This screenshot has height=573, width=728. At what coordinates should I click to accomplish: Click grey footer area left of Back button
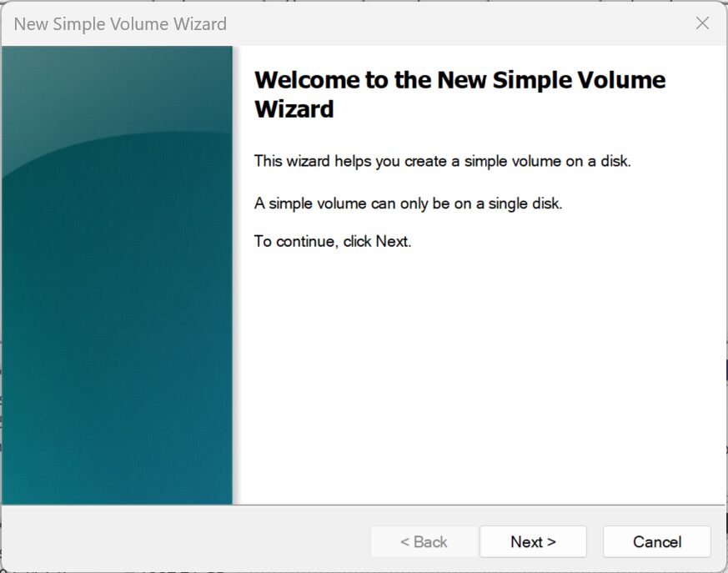pos(186,539)
